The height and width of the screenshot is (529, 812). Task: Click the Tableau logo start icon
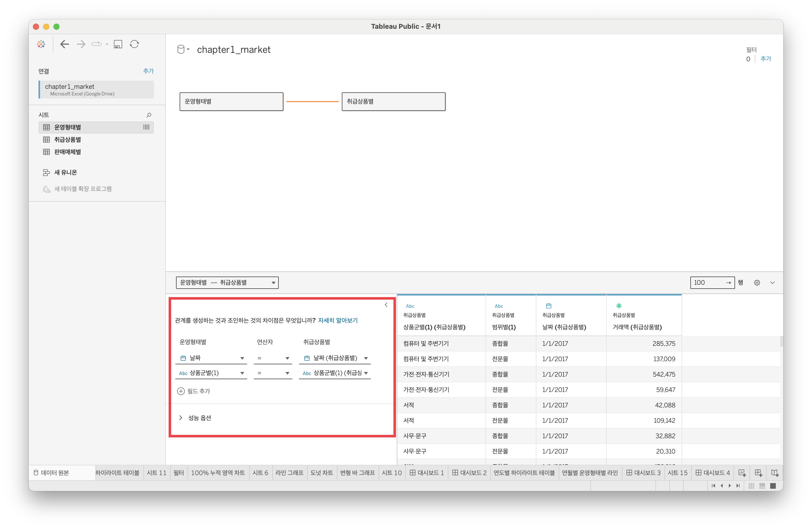pos(41,44)
